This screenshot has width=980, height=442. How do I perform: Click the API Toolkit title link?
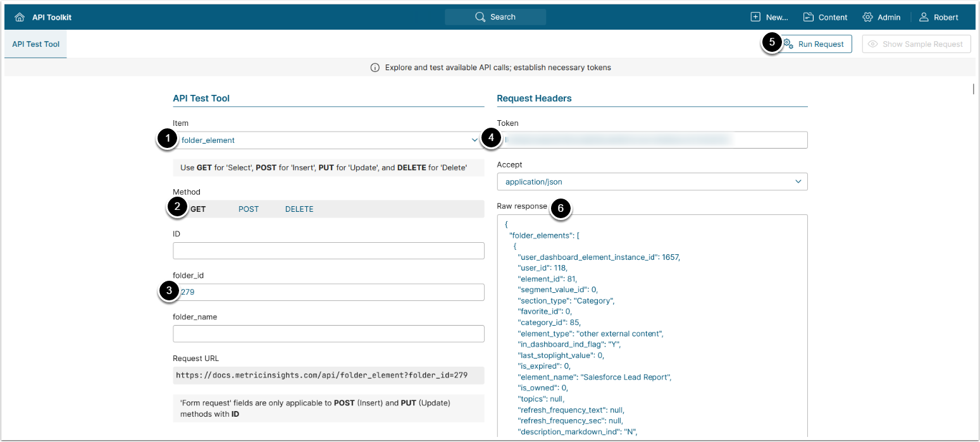pyautogui.click(x=52, y=17)
